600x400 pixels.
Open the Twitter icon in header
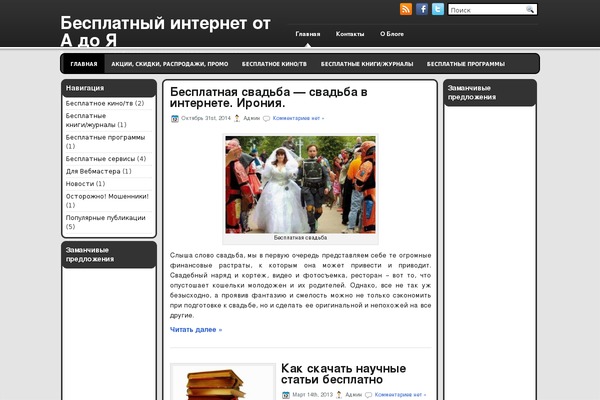(438, 9)
